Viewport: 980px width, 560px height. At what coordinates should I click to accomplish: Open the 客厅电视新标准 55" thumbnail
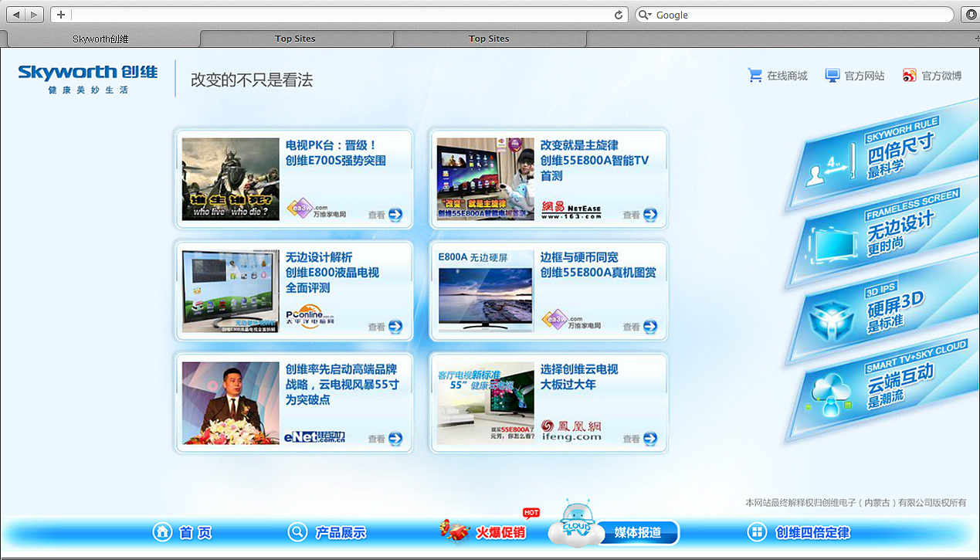[x=485, y=403]
